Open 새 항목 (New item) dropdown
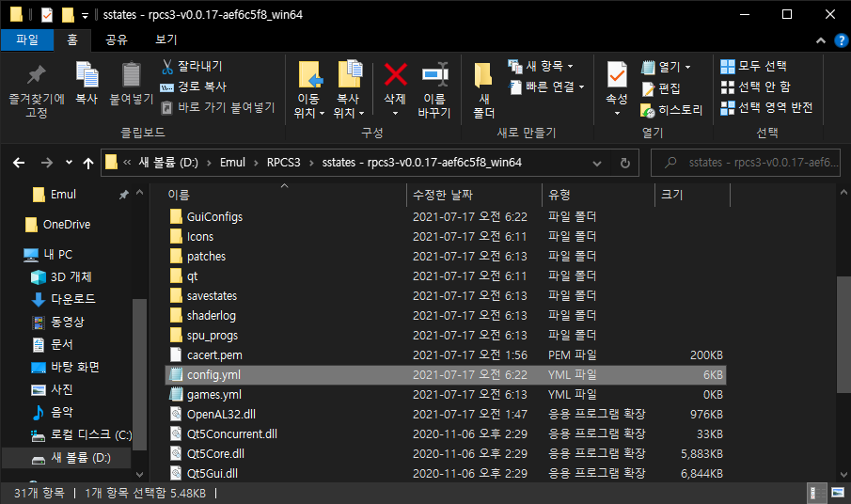The height and width of the screenshot is (504, 851). coord(541,66)
